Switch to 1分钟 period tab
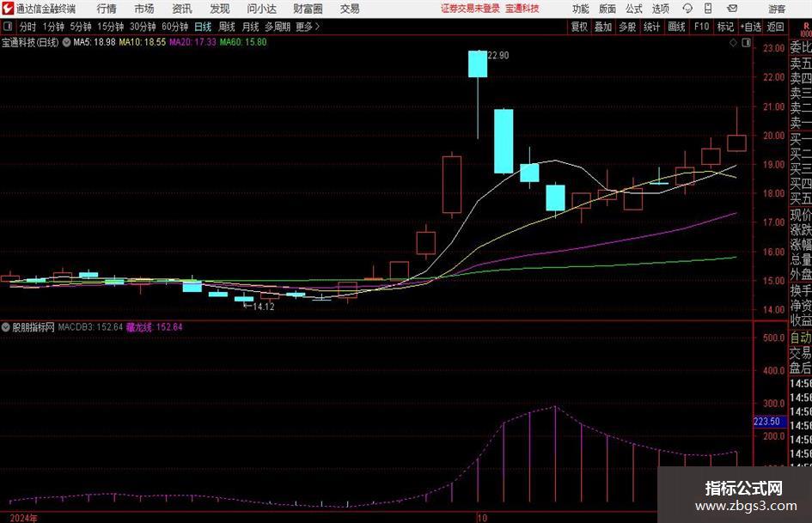Screen dimensions: 812x523 [x=53, y=27]
